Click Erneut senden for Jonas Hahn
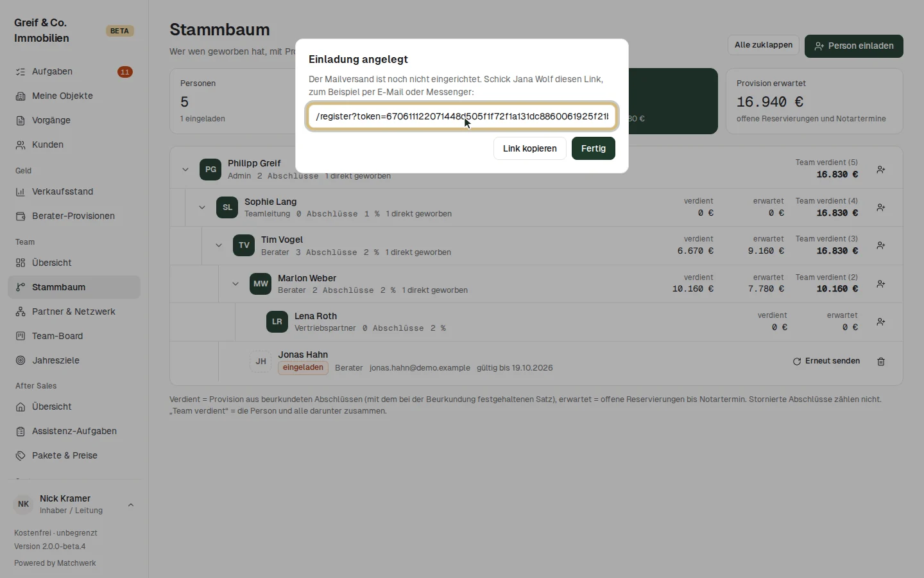924x578 pixels. [826, 361]
